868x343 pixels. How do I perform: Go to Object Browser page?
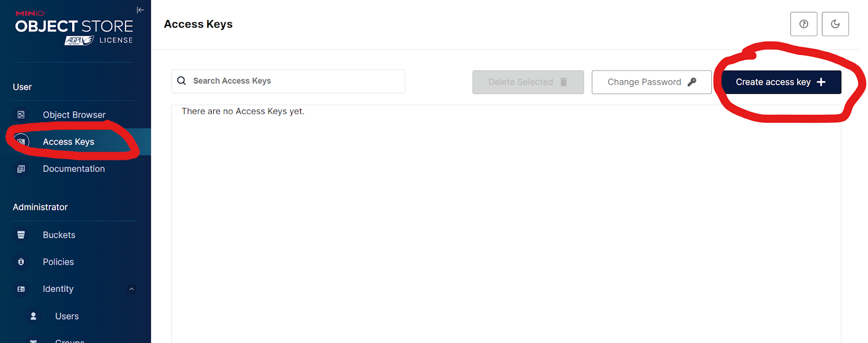coord(74,115)
